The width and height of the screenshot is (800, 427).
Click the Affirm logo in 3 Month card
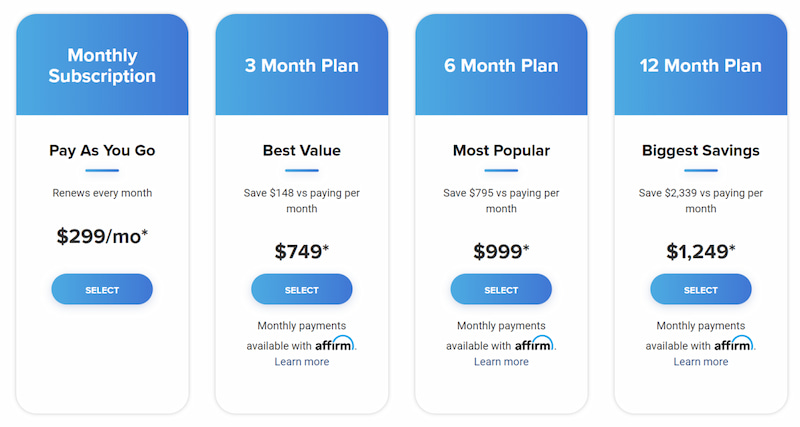pos(334,344)
